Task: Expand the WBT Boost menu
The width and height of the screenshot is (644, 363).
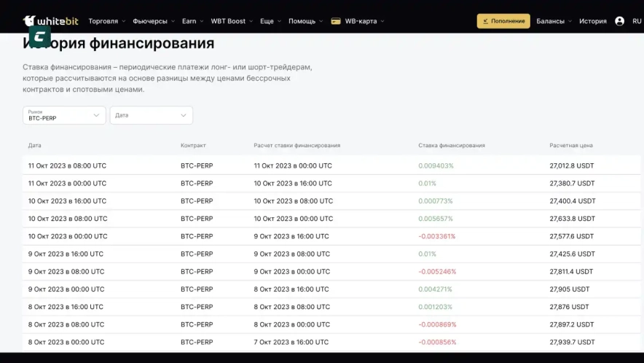Action: tap(232, 21)
